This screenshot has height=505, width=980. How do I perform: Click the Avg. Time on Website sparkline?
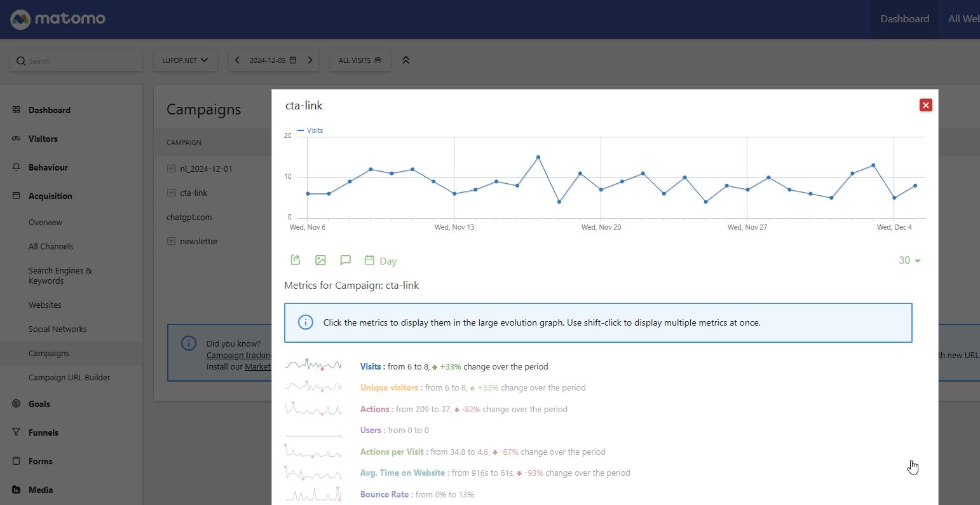click(313, 473)
